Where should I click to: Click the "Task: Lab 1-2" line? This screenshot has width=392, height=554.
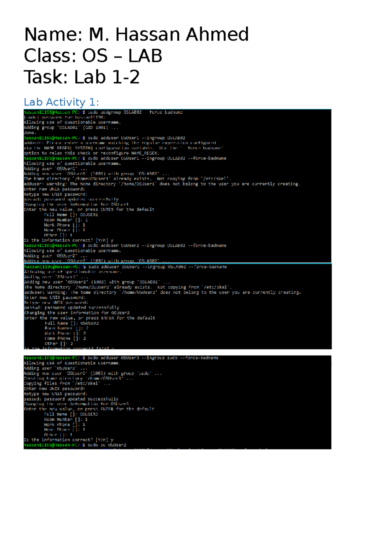82,77
